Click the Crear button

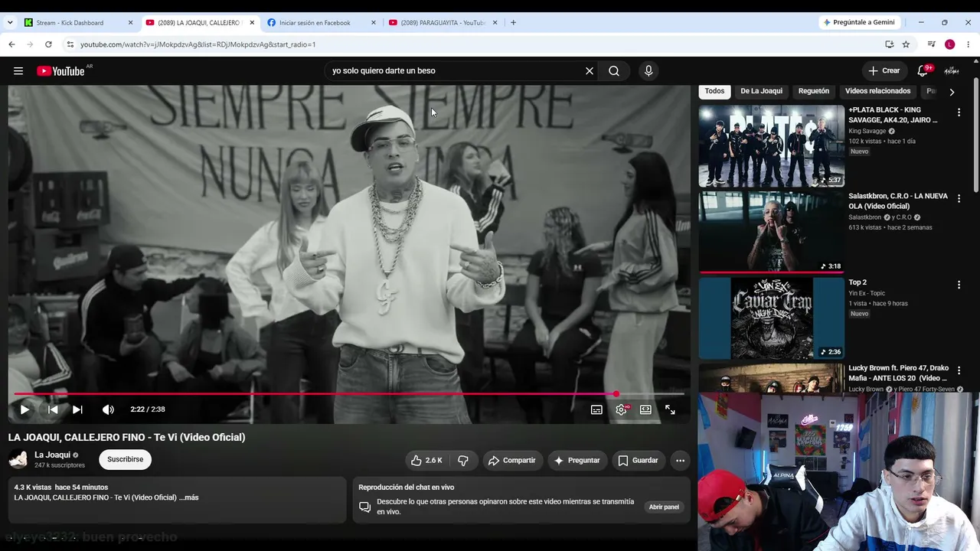pos(884,70)
